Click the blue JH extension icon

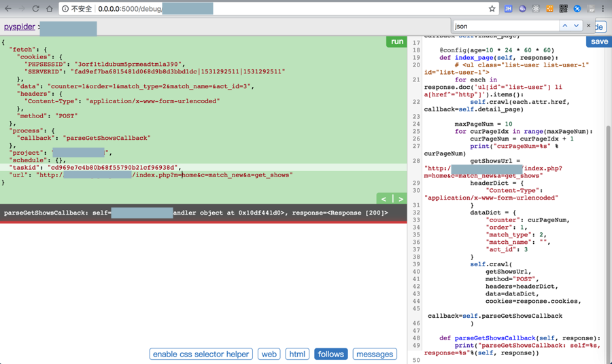pos(508,9)
